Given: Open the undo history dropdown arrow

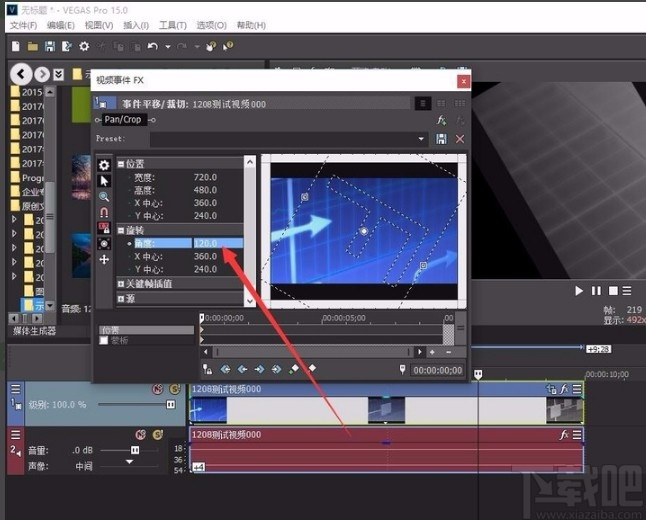Looking at the screenshot, I should 168,47.
